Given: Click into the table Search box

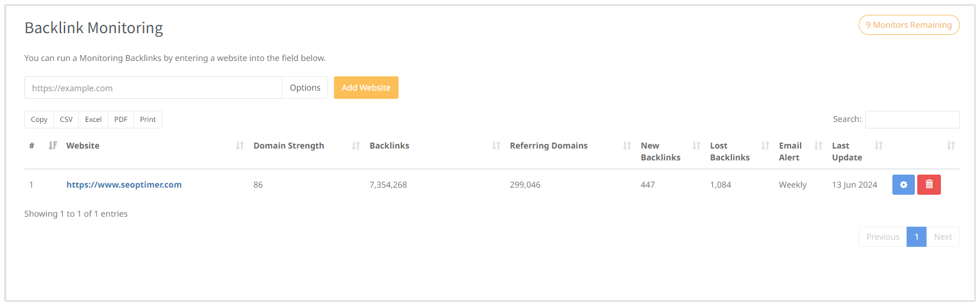Looking at the screenshot, I should tap(912, 120).
